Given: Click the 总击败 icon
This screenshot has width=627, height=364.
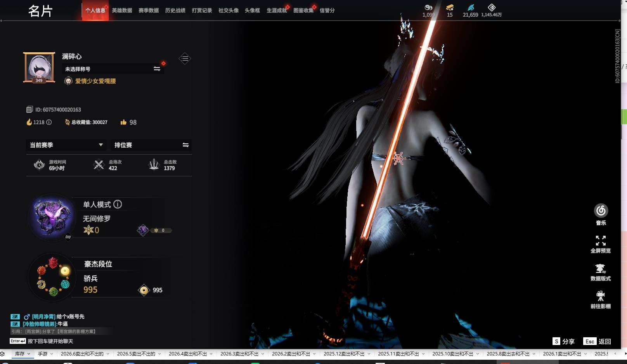Looking at the screenshot, I should coord(154,165).
